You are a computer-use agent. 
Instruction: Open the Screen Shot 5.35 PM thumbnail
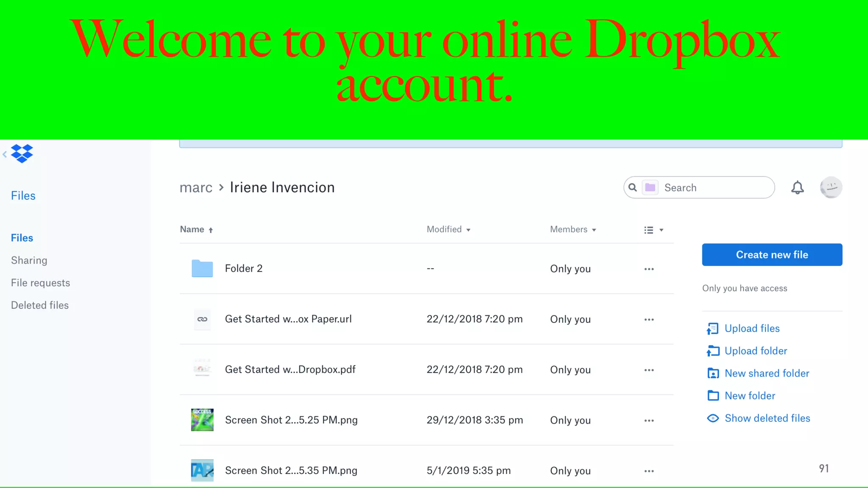pyautogui.click(x=202, y=470)
